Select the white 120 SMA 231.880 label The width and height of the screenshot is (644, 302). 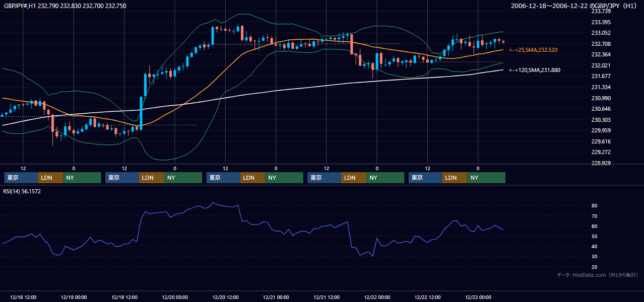point(534,70)
